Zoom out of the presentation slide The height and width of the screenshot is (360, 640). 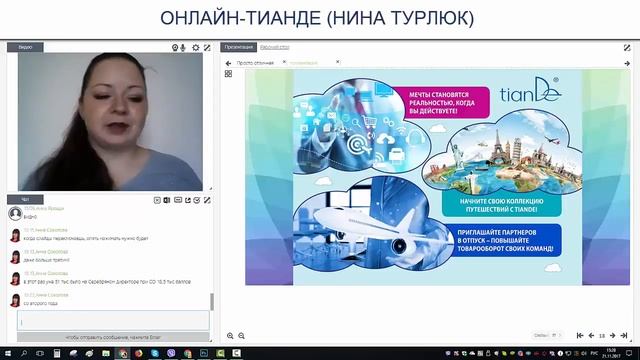[x=242, y=336]
